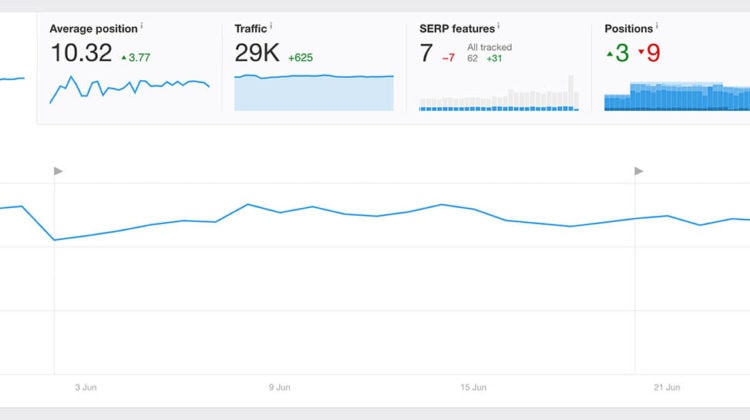This screenshot has height=420, width=750.
Task: Click flag marker above 3 Jun
Action: tap(58, 171)
